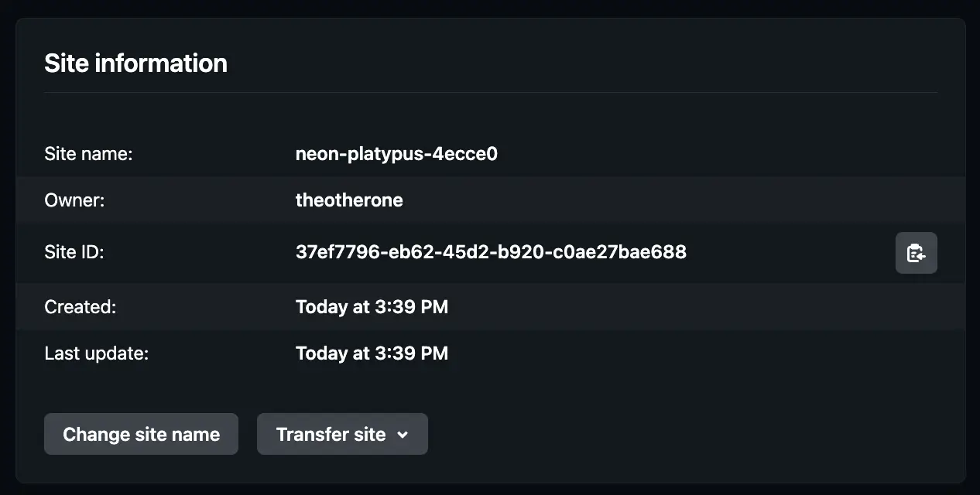Screen dimensions: 980x495
Task: Click the Created timestamp "Today at 3:39 PM"
Action: (x=372, y=307)
